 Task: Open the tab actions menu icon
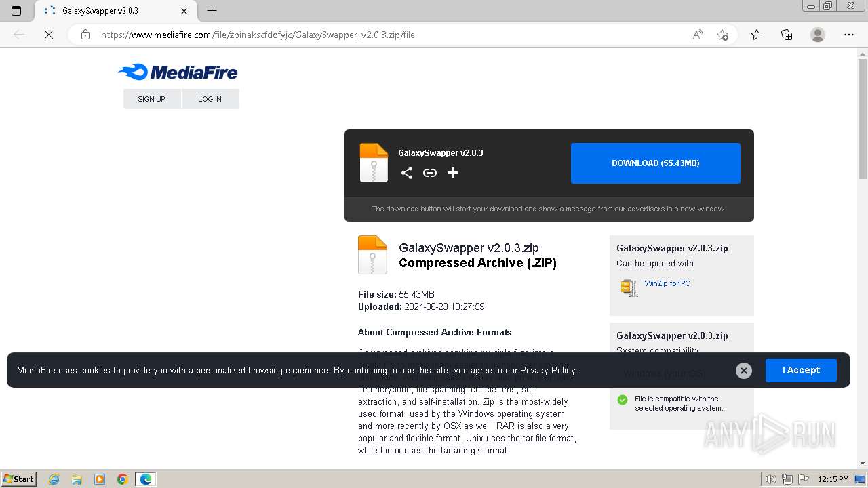coord(16,11)
